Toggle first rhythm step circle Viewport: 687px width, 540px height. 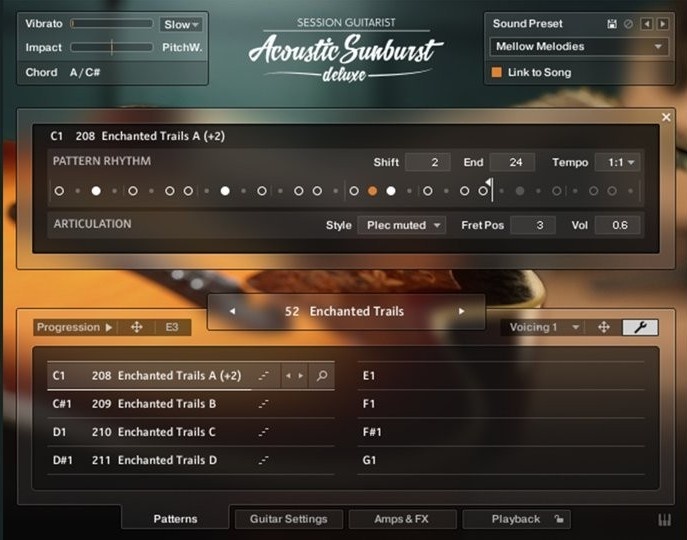[x=59, y=191]
